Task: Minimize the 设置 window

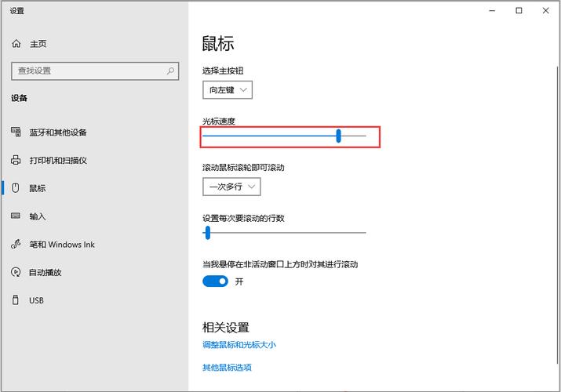Action: [x=492, y=11]
